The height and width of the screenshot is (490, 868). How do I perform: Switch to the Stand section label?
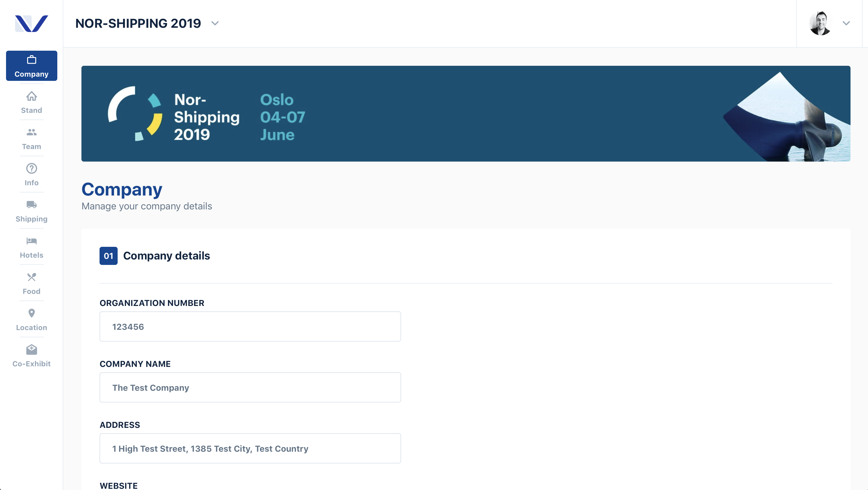click(x=31, y=110)
